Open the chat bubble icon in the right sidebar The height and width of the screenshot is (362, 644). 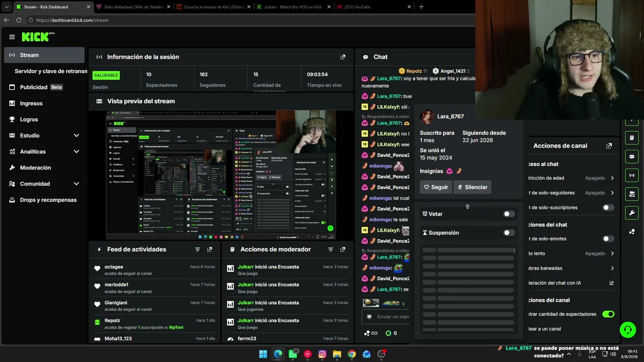[632, 156]
